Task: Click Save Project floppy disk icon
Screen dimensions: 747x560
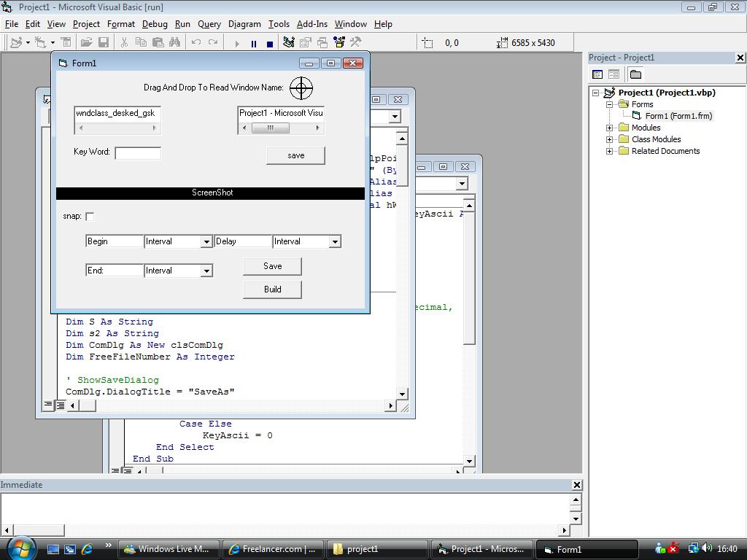Action: (x=104, y=42)
